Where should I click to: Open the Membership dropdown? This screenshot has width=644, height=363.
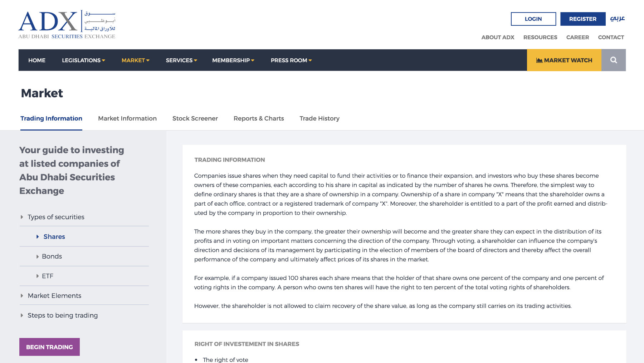click(233, 60)
